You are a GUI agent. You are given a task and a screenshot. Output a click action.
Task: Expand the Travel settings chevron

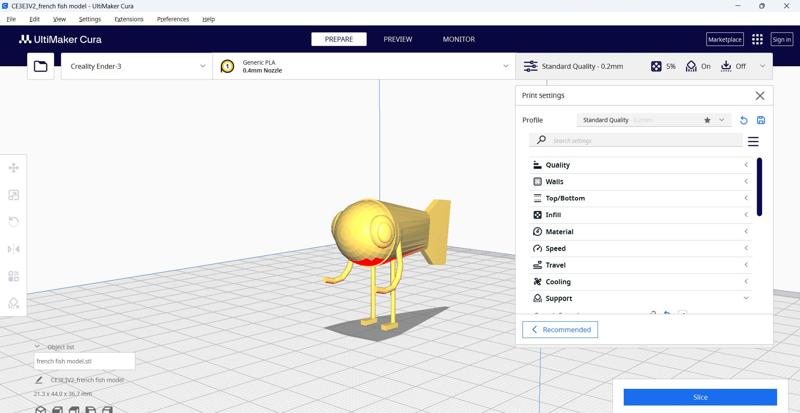tap(746, 265)
